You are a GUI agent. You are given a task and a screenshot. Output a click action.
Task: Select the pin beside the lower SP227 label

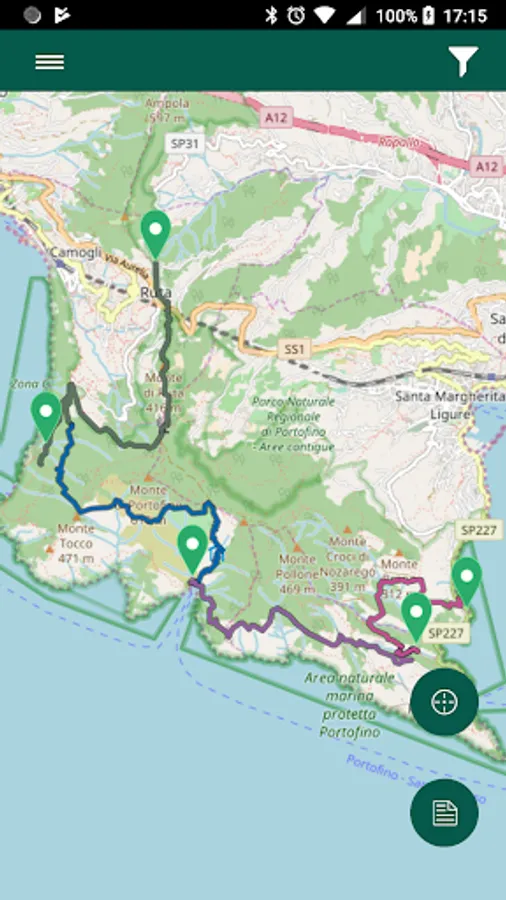point(416,616)
